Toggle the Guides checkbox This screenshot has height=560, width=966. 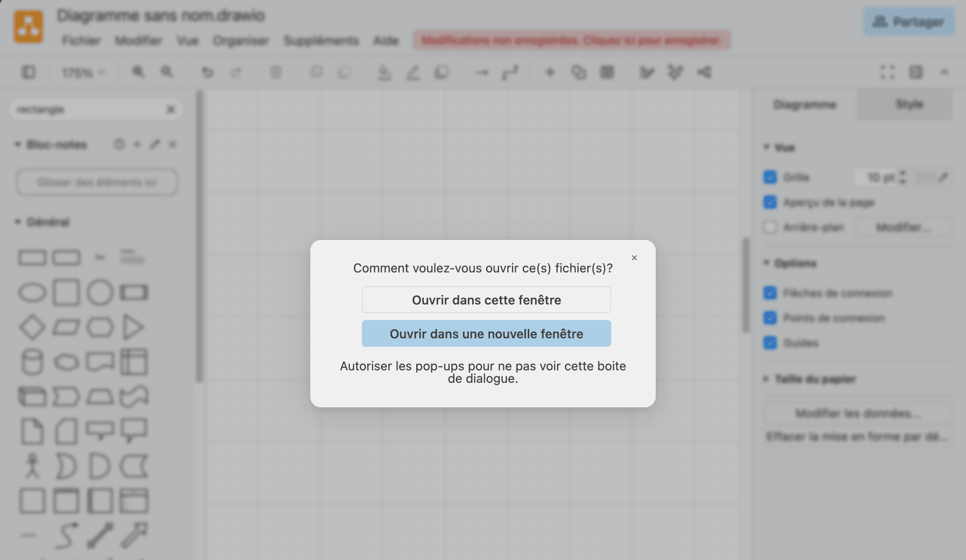pos(770,343)
